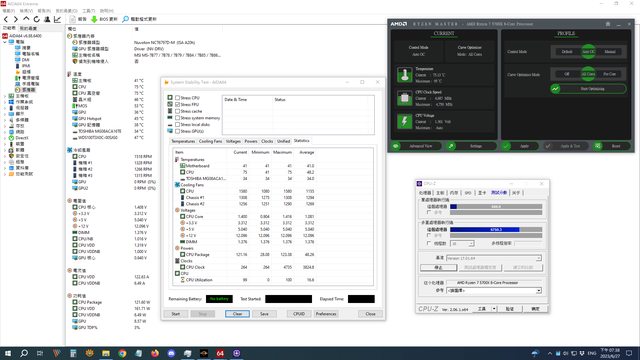640x360 pixels.
Task: Click the CPU Voltage lightning bolt icon
Action: tap(404, 121)
